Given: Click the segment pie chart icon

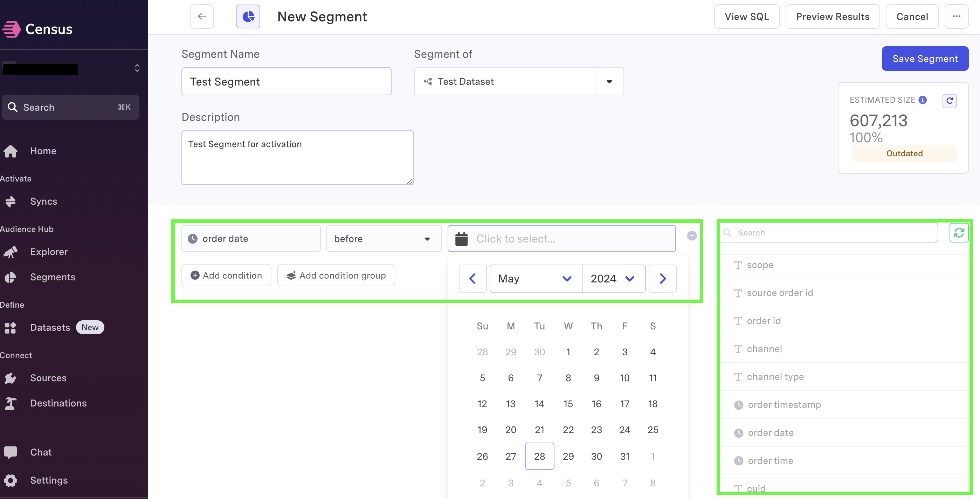Looking at the screenshot, I should coord(248,16).
